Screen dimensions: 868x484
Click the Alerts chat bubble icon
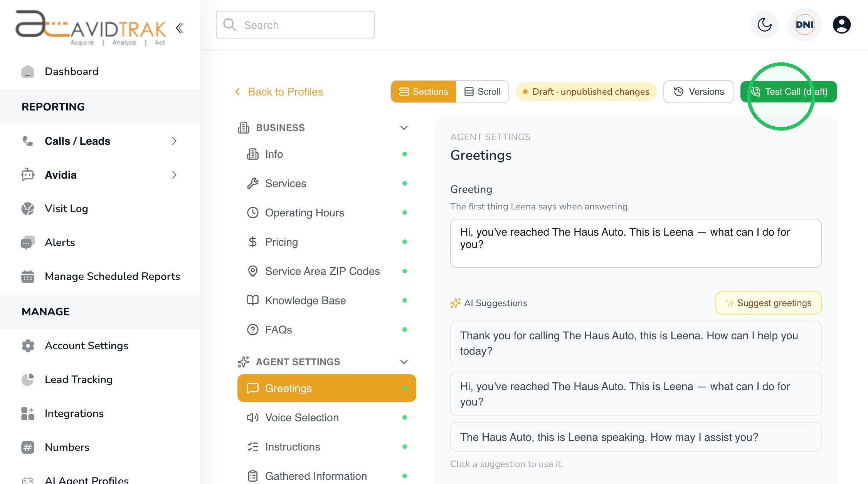[27, 242]
